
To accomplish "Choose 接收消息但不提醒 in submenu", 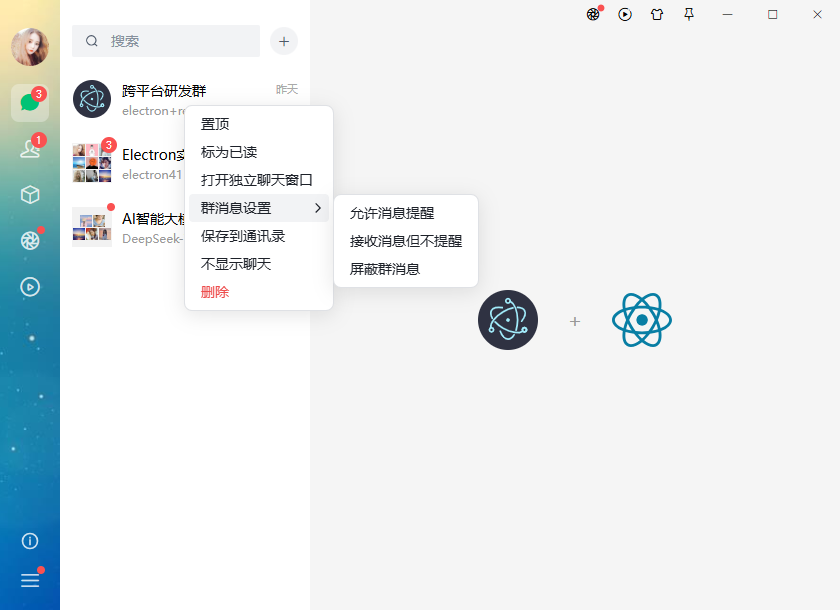I will (406, 241).
